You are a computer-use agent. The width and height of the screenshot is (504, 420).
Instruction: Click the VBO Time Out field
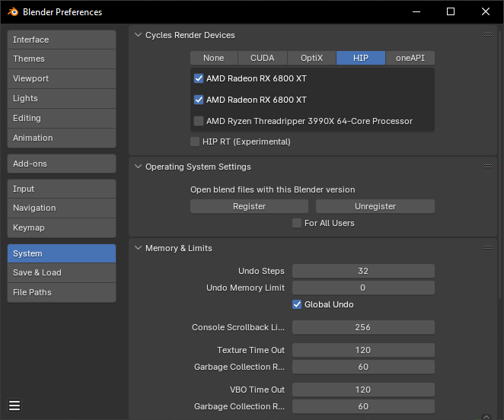[x=363, y=390]
